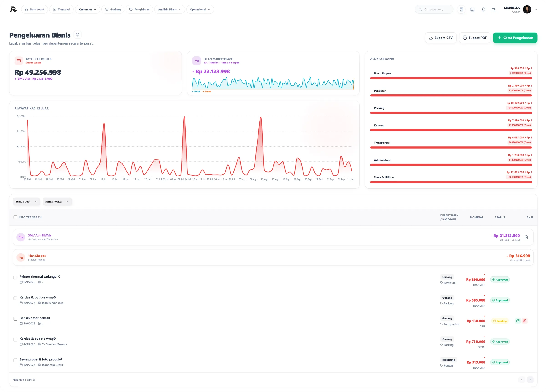
Task: Click the Export PDF button
Action: [x=475, y=38]
